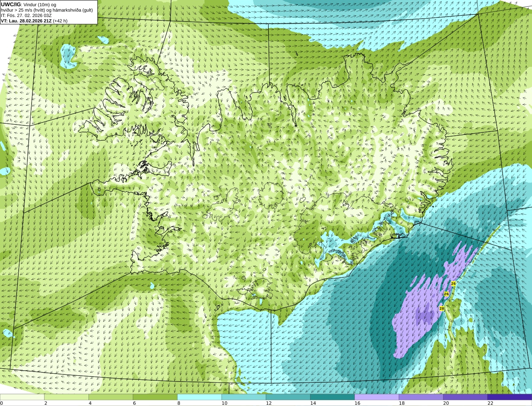
Task: Click the legend scale label '22'
Action: (490, 403)
